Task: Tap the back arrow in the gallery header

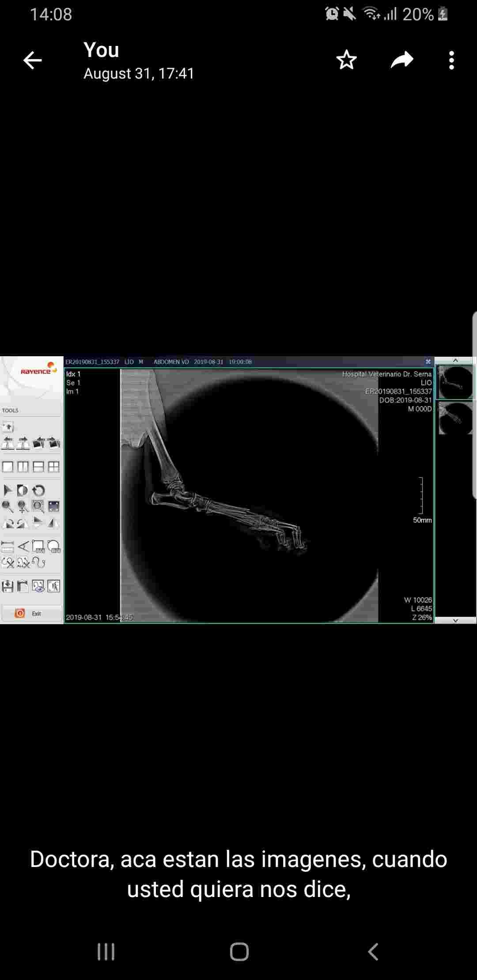Action: pyautogui.click(x=32, y=60)
